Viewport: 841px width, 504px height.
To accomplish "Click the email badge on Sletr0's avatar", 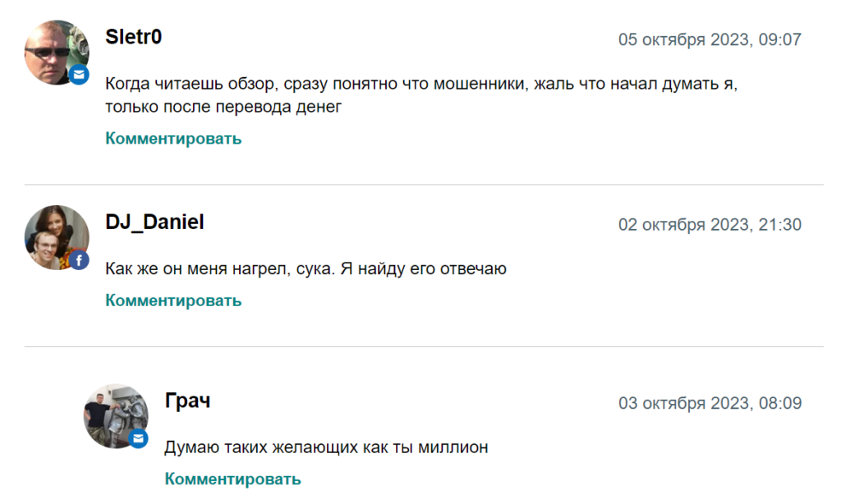I will pyautogui.click(x=79, y=75).
